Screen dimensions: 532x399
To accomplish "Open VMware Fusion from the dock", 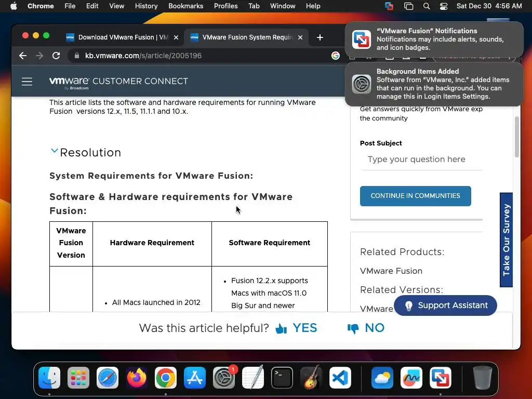I will (441, 377).
